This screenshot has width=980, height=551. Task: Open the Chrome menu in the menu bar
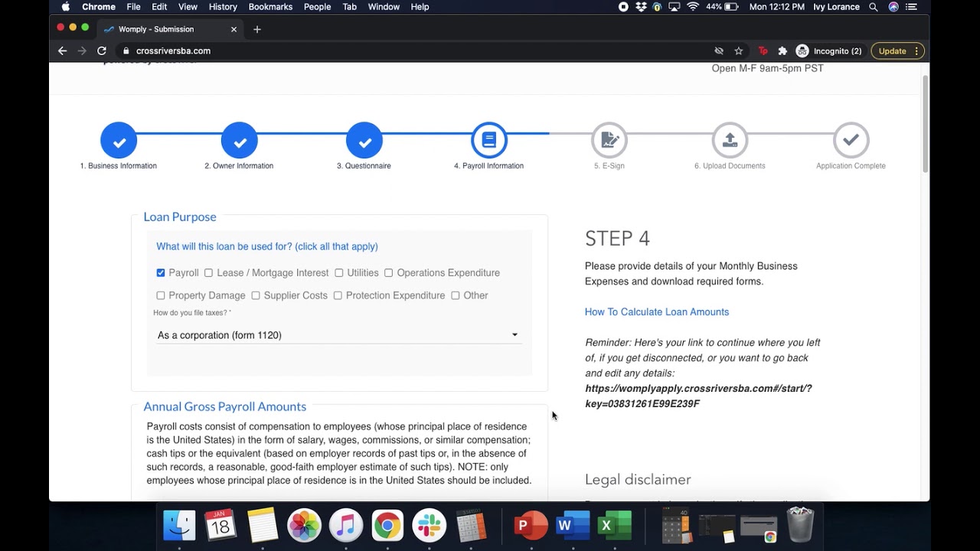pos(99,7)
